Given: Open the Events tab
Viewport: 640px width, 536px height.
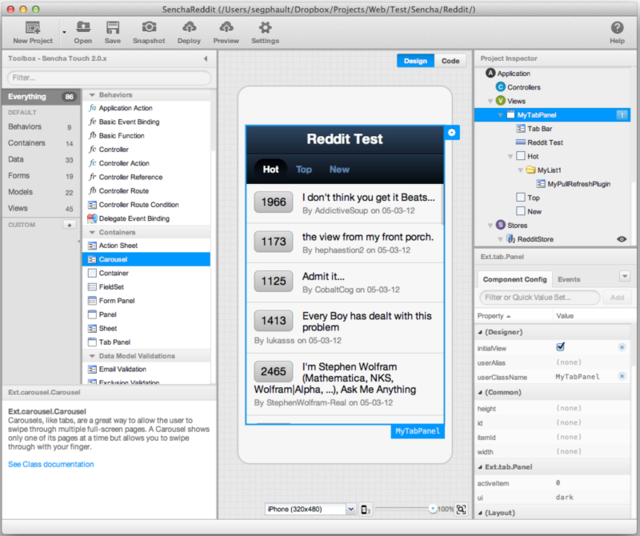Looking at the screenshot, I should 569,279.
